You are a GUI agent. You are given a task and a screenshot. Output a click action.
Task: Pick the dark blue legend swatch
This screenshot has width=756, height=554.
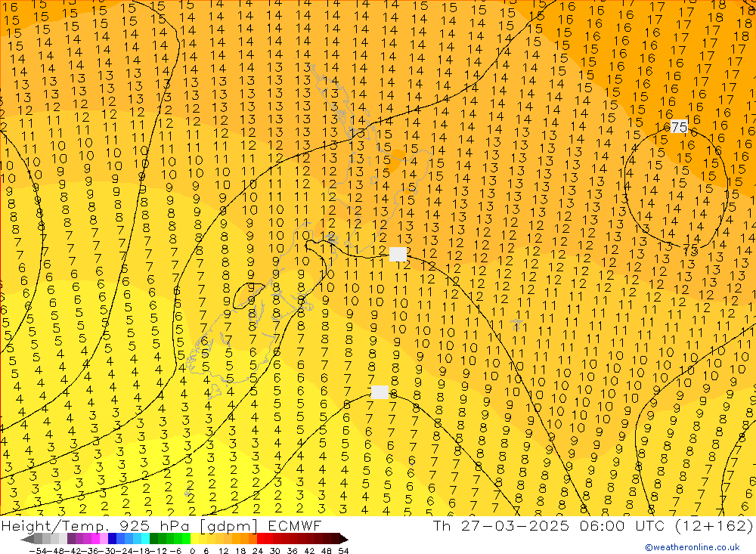[x=112, y=539]
